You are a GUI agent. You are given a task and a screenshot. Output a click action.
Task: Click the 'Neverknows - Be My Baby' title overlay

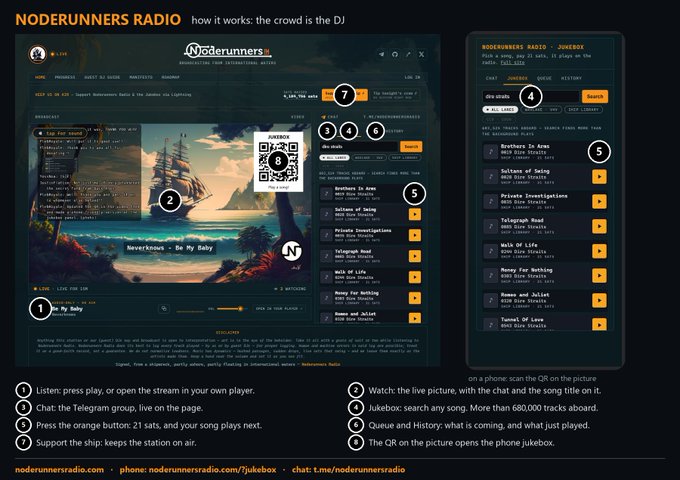[x=170, y=248]
